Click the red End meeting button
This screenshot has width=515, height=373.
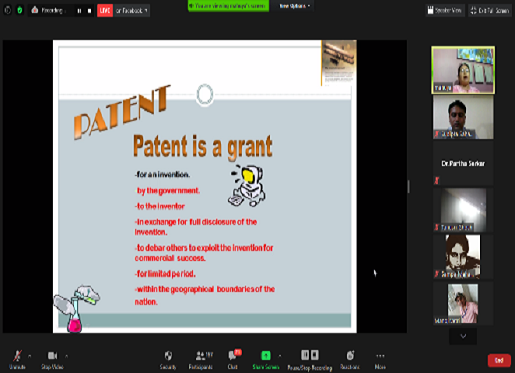499,360
